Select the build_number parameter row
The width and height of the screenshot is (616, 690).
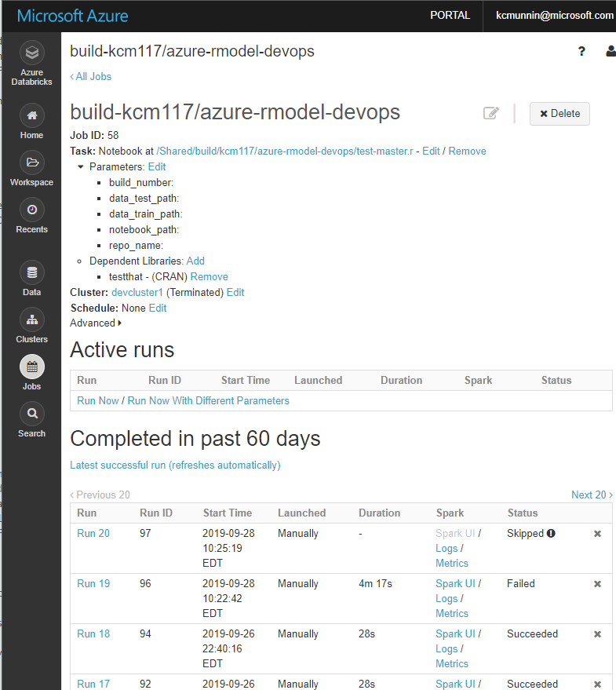coord(141,183)
